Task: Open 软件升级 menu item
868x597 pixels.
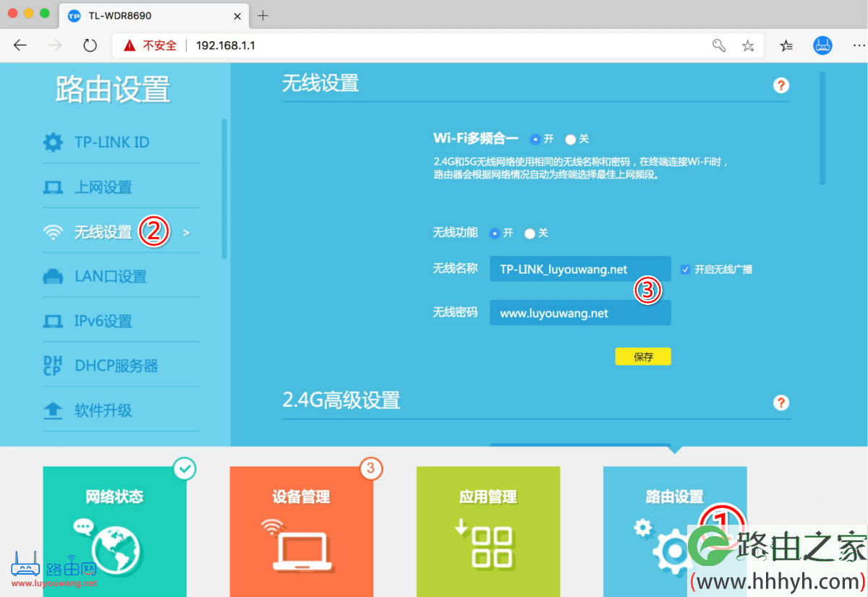Action: pyautogui.click(x=121, y=411)
